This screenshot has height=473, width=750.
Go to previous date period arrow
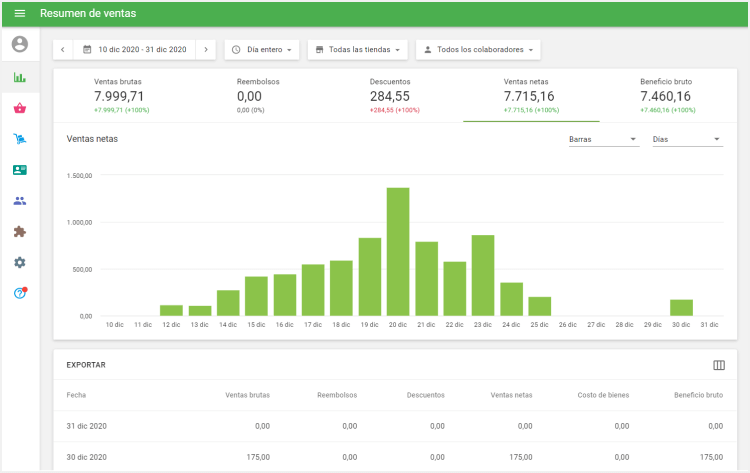(63, 49)
